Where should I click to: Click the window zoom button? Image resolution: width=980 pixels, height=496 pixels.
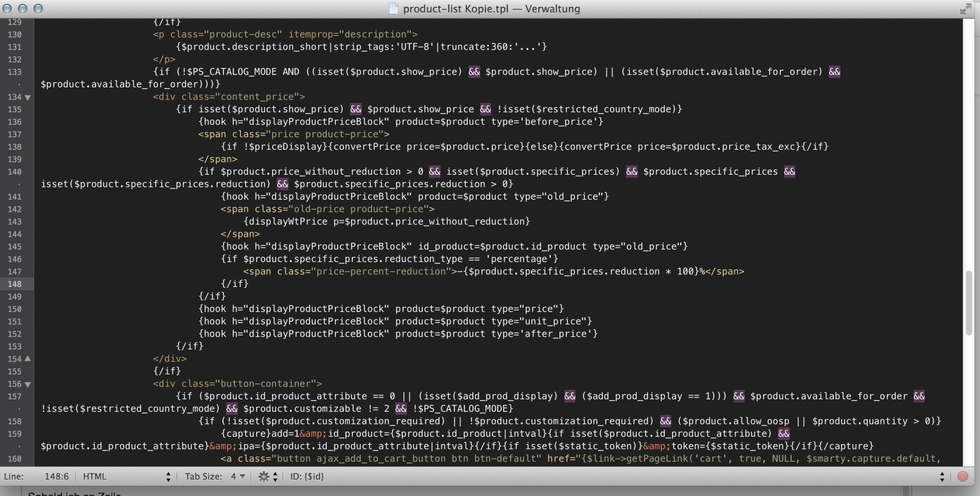click(38, 9)
